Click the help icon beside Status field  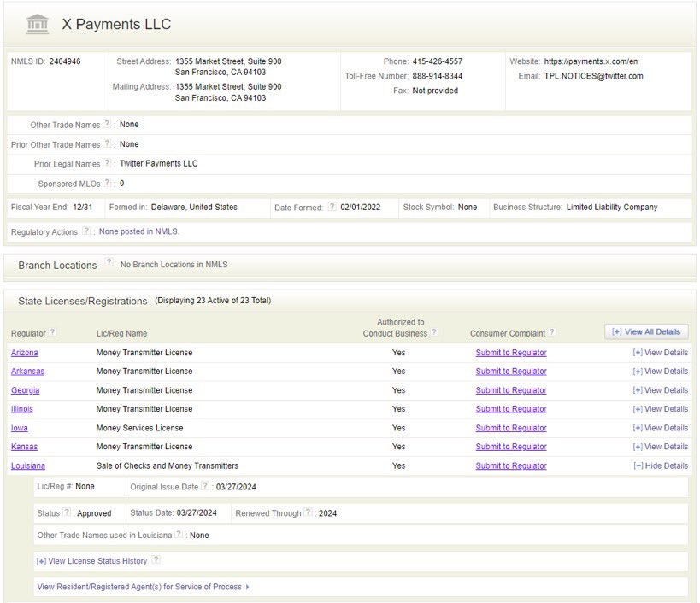(x=67, y=512)
